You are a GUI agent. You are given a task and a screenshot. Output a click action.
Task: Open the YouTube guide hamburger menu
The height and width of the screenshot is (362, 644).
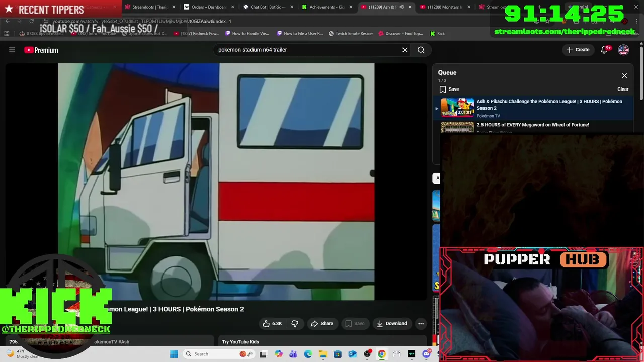pyautogui.click(x=12, y=50)
